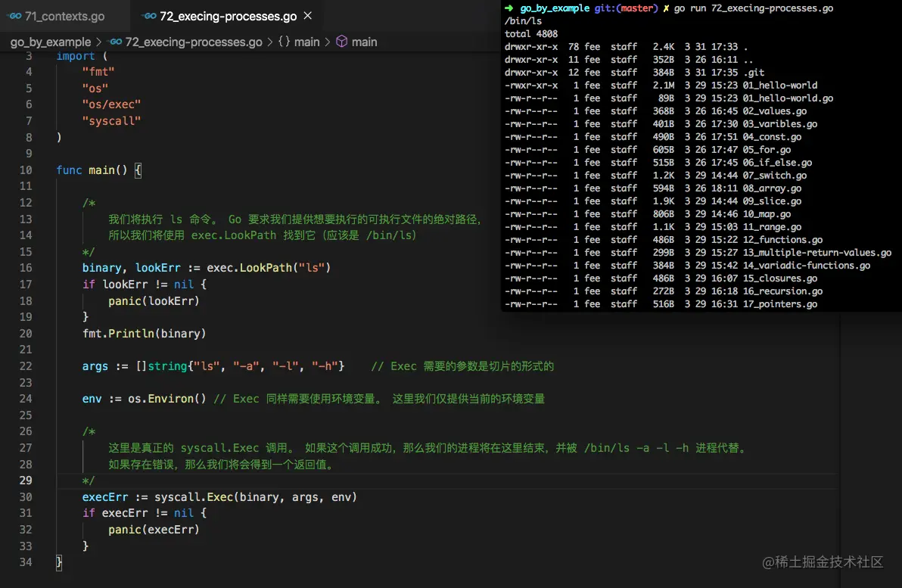Viewport: 902px width, 588px height.
Task: Place cursor on "func main()" declaration
Action: pyautogui.click(x=92, y=170)
